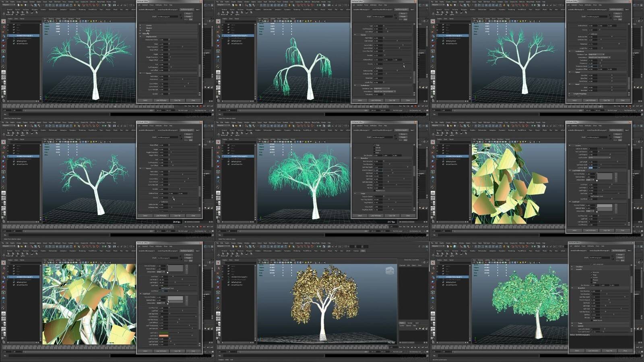Click the ViewCube in bottom-middle screenshot's viewport

click(x=390, y=270)
